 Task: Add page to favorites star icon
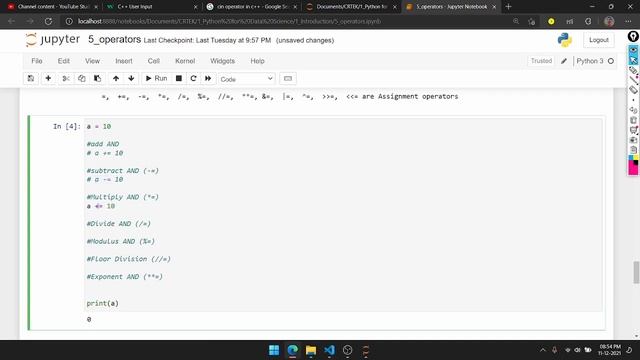click(531, 21)
